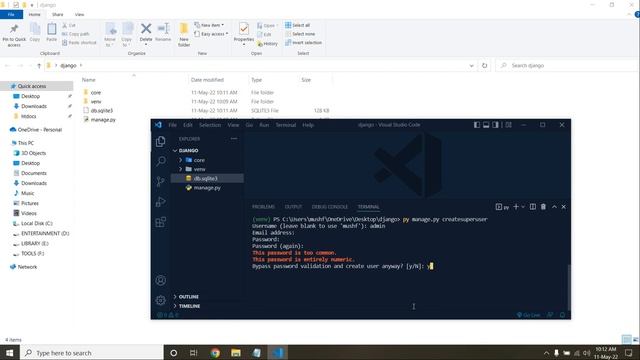Select db.sqlite3 in File Explorer file list
Image resolution: width=640 pixels, height=360 pixels.
(x=102, y=110)
